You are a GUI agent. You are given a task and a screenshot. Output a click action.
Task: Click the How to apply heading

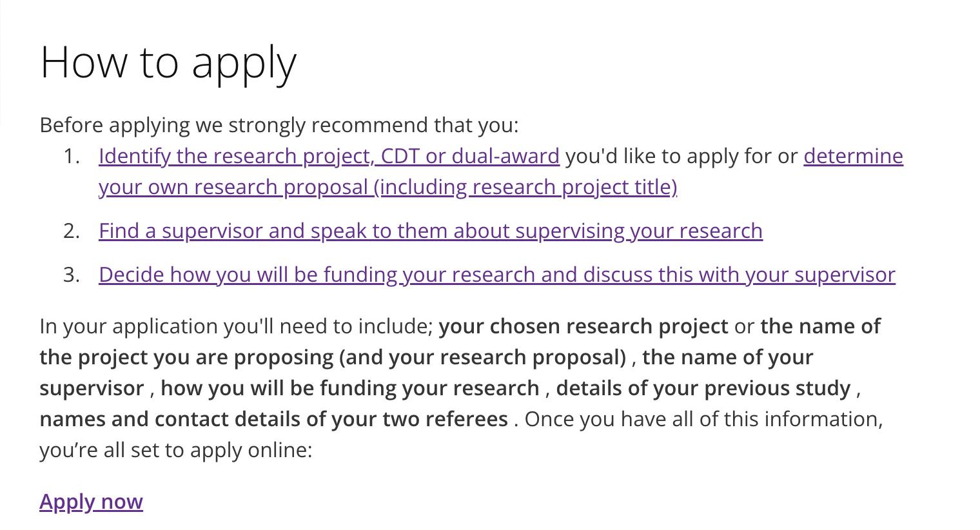168,63
